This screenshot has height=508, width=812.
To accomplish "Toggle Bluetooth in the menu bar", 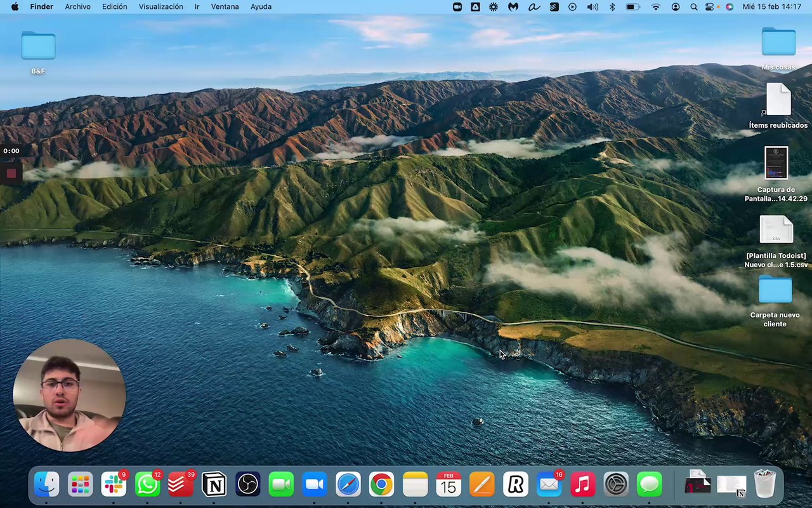I will click(x=612, y=7).
